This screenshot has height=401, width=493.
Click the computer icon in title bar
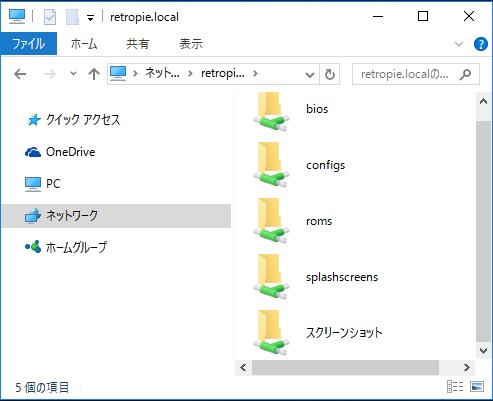click(x=17, y=16)
